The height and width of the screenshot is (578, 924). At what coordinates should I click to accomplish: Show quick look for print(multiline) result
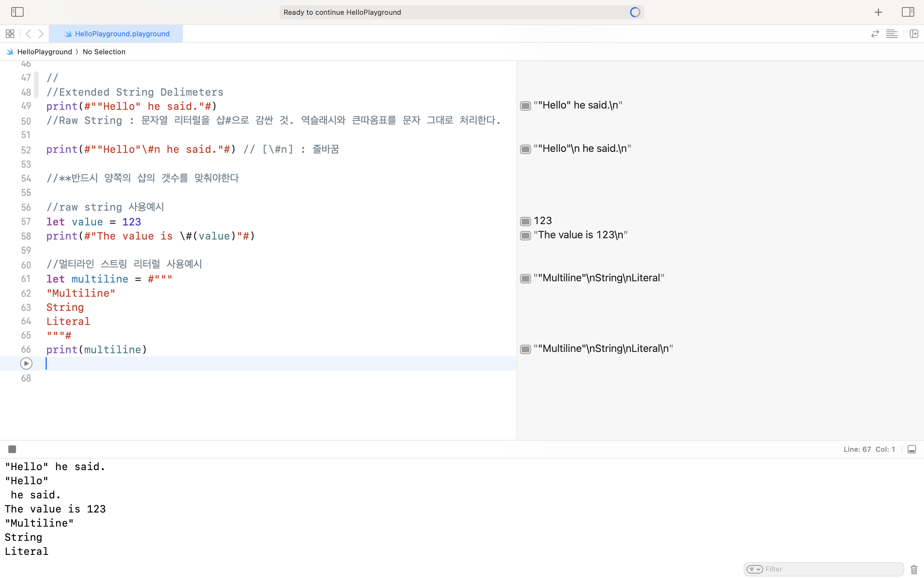point(526,349)
